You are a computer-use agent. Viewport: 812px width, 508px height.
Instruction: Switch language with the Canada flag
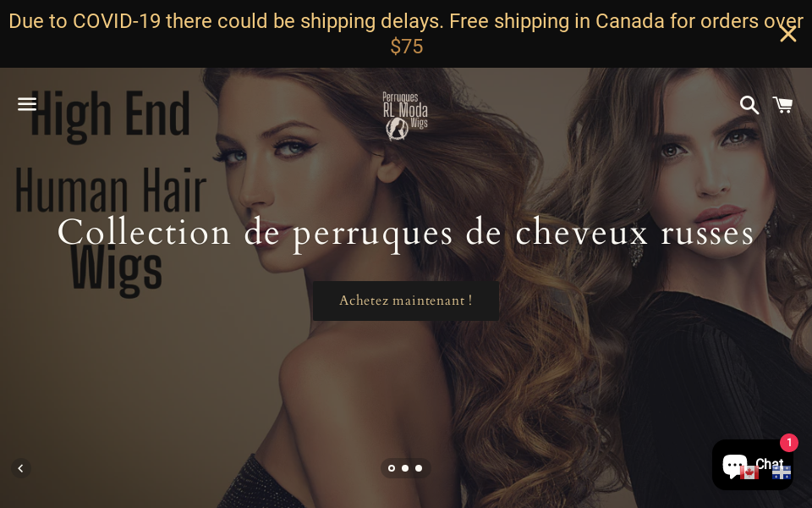tap(749, 472)
